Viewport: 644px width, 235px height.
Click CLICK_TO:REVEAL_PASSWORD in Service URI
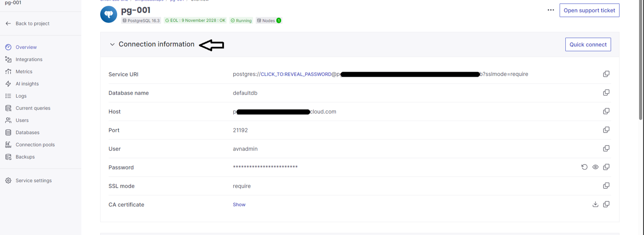pos(296,74)
